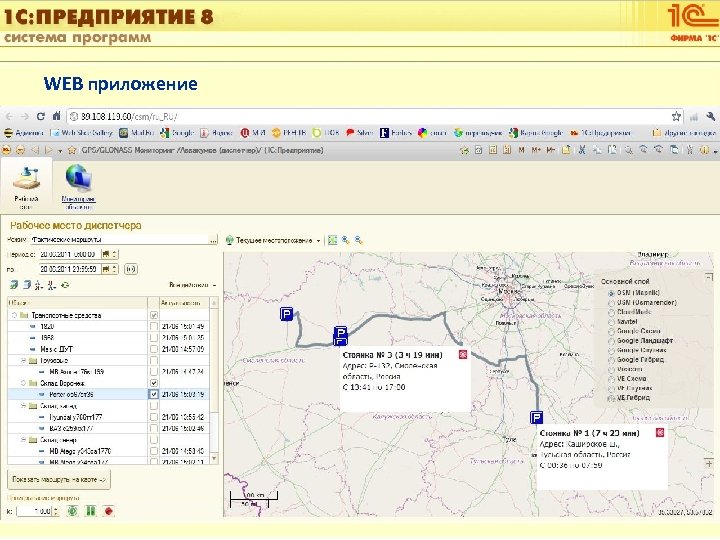Check the box for Маз с ДУТ
Viewport: 720px width, 540px height.
coord(154,349)
